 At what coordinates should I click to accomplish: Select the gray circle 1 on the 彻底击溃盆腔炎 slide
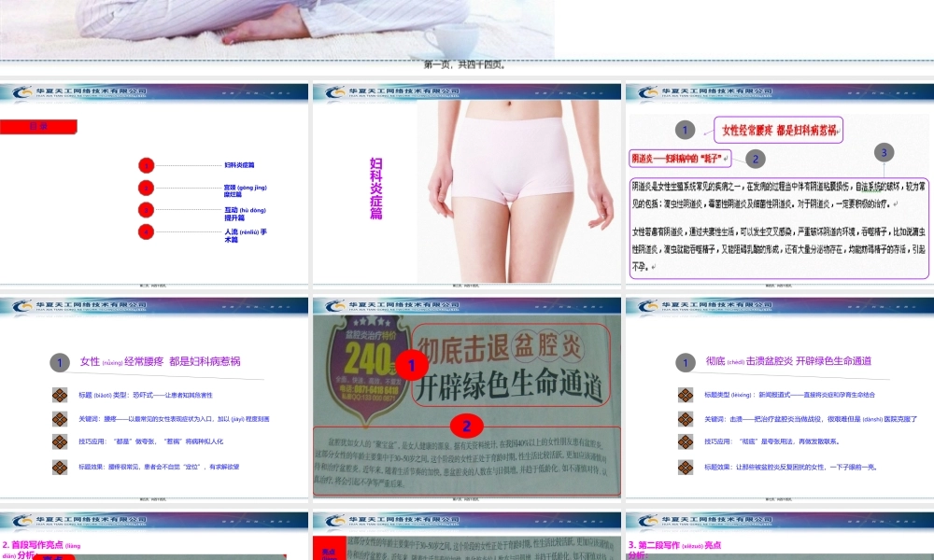click(687, 362)
